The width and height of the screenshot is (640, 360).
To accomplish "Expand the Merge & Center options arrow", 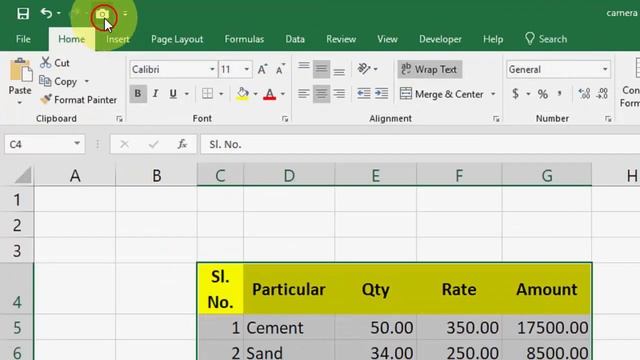I will 493,94.
